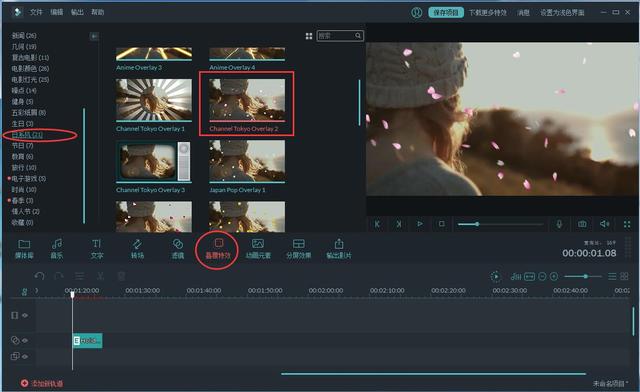Open the 输出 menu
Viewport: 640px width, 392px height.
tap(77, 12)
